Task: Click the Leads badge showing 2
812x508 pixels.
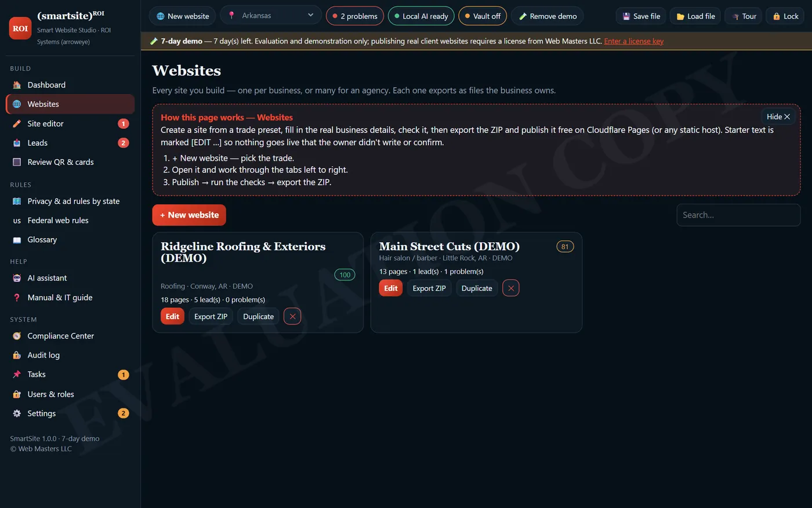Action: tap(124, 143)
